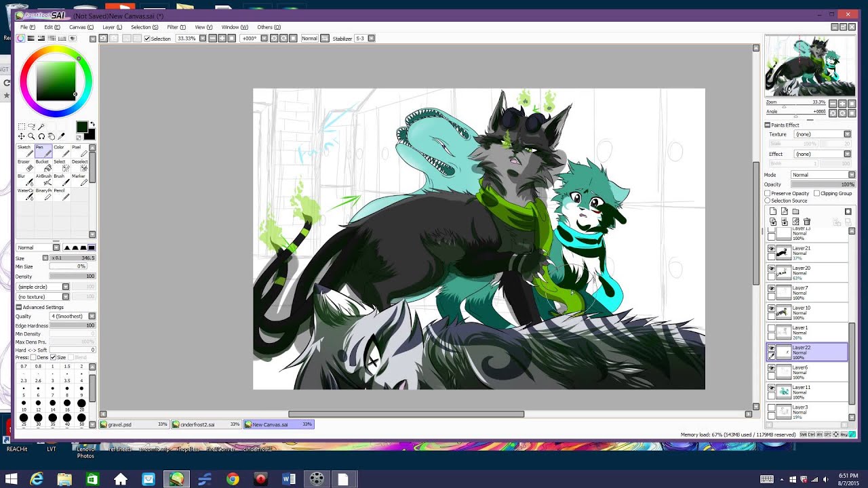Image resolution: width=868 pixels, height=488 pixels.
Task: Open Chrome from the taskbar
Action: point(233,479)
